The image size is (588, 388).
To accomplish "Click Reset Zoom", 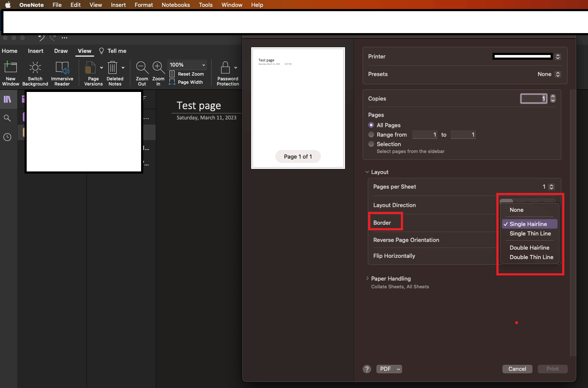I will coord(187,74).
